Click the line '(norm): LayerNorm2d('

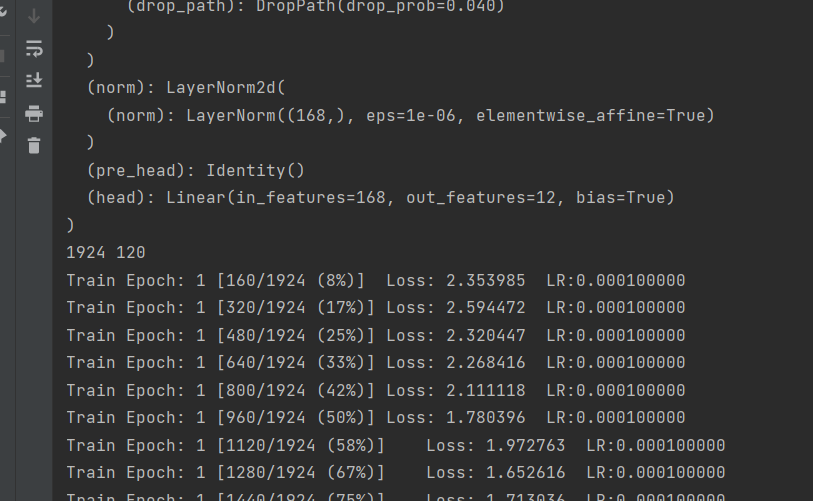(186, 88)
